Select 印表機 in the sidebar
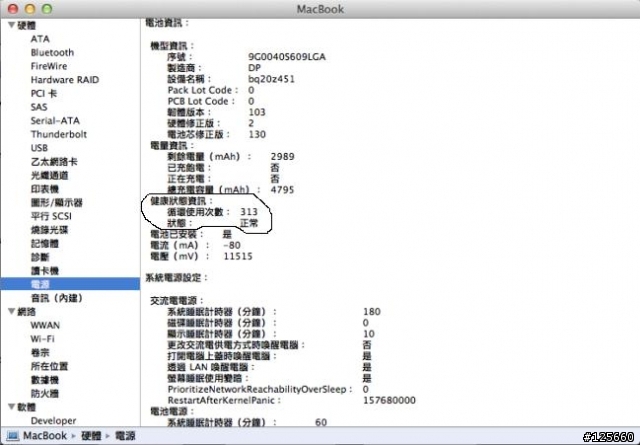 (x=45, y=189)
